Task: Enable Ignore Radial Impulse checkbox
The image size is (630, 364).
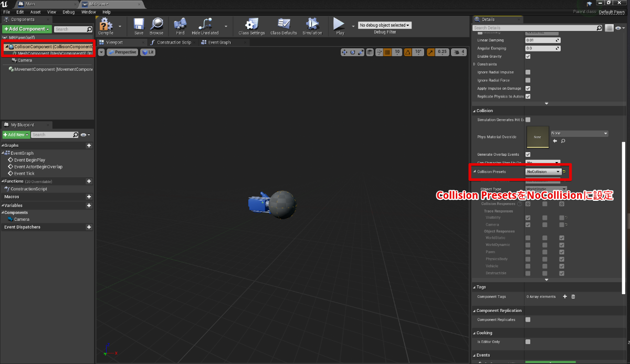Action: (x=528, y=72)
